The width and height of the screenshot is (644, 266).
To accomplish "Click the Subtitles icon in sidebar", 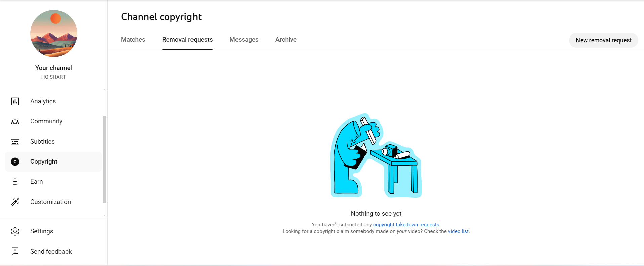I will [x=15, y=142].
